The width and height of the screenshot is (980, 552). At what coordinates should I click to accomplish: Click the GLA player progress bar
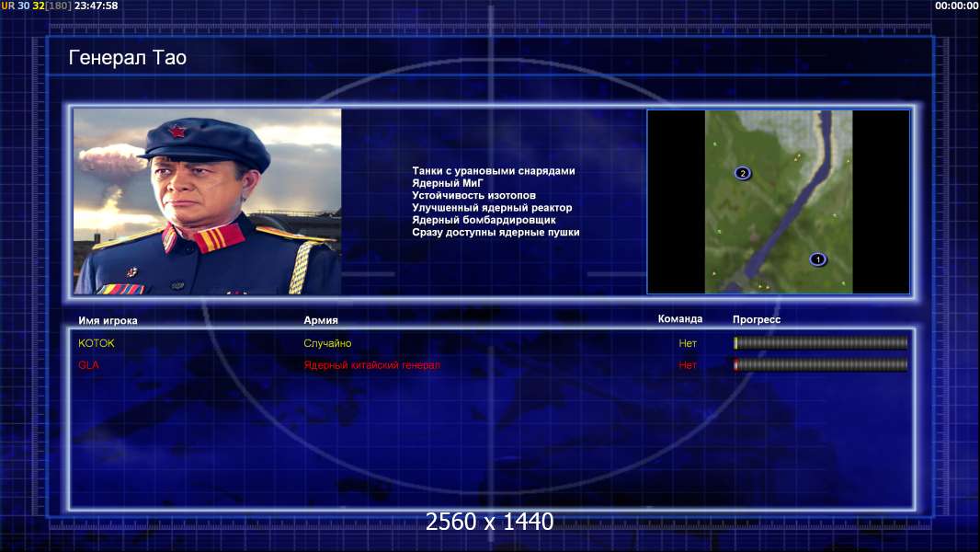(x=820, y=364)
